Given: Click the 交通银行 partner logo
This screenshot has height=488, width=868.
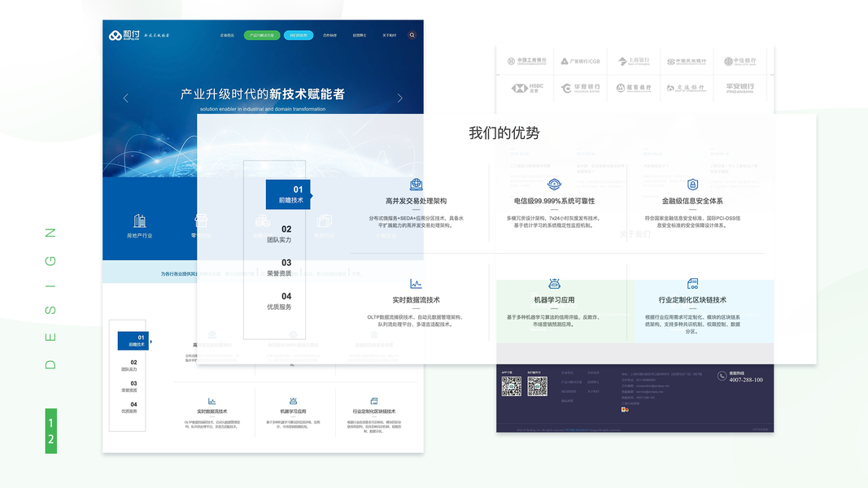Looking at the screenshot, I should 687,88.
